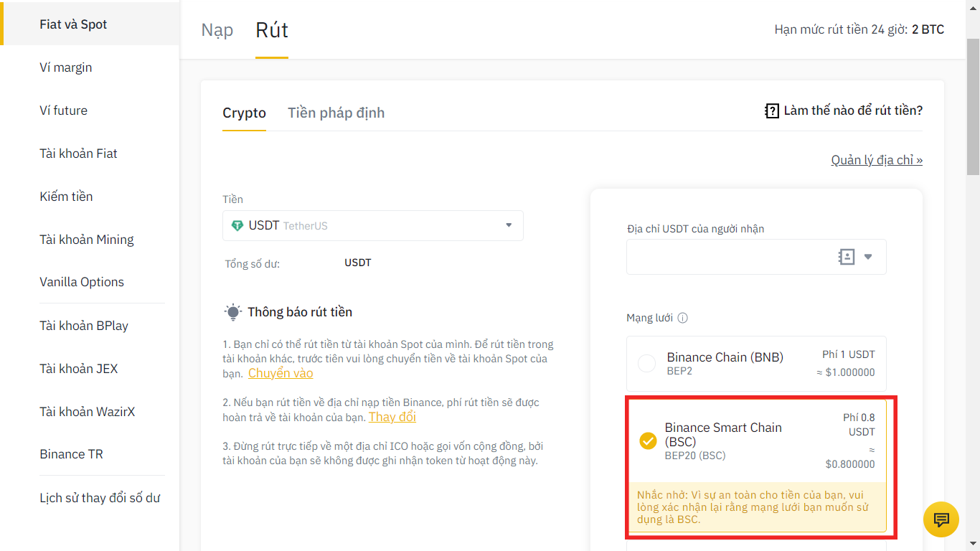Click the Chuyển vào link

[x=281, y=373]
